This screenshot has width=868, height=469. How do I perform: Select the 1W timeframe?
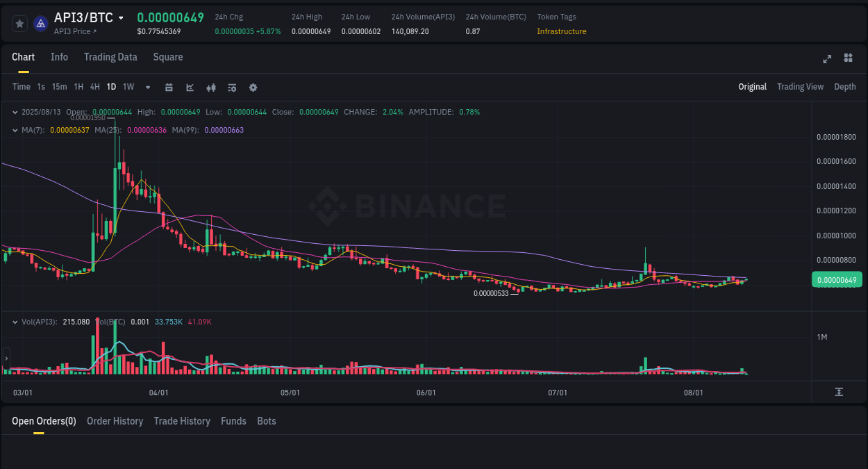pos(128,87)
